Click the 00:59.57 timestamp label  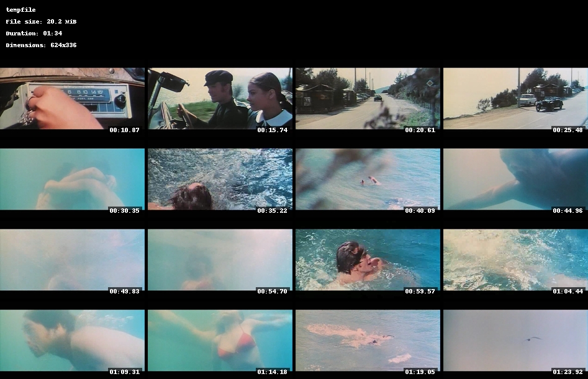tap(420, 291)
